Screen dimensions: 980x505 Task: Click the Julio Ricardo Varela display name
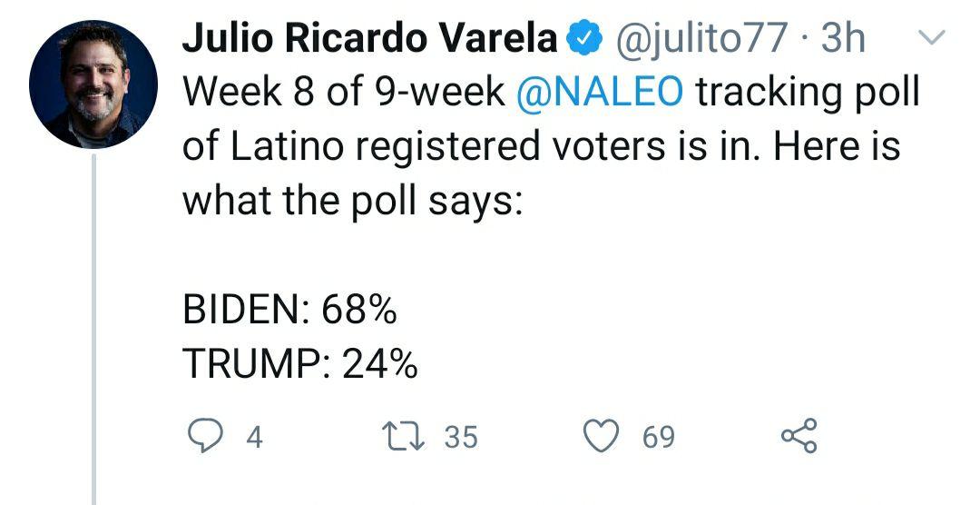coord(369,39)
